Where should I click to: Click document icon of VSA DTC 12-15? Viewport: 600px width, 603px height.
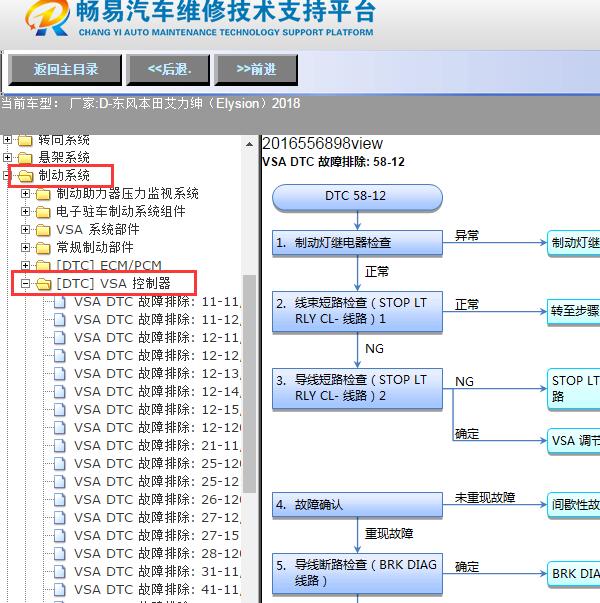pyautogui.click(x=60, y=410)
